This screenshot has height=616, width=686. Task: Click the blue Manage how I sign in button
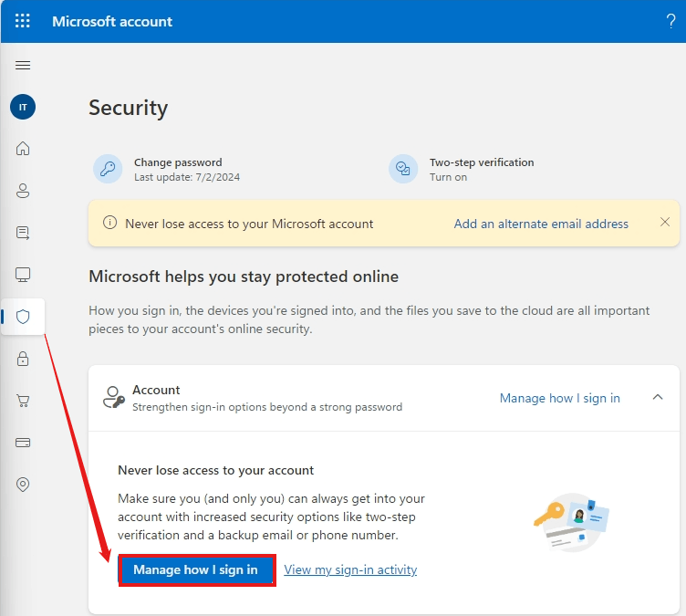(x=195, y=569)
